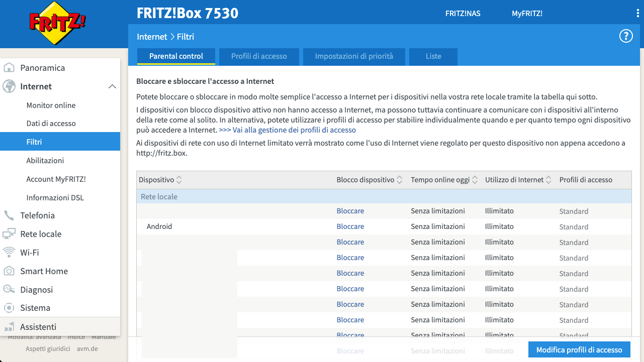Switch to Parental control tab
Image resolution: width=644 pixels, height=362 pixels.
(x=176, y=56)
